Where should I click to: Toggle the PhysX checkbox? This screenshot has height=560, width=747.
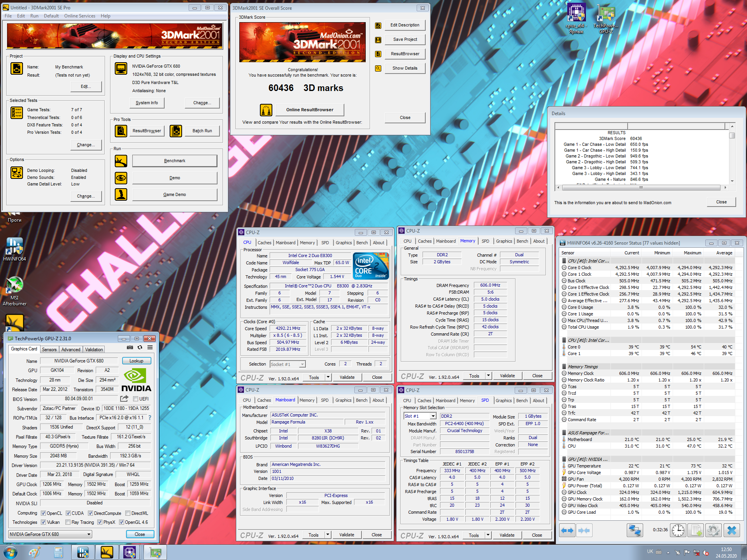tap(100, 522)
